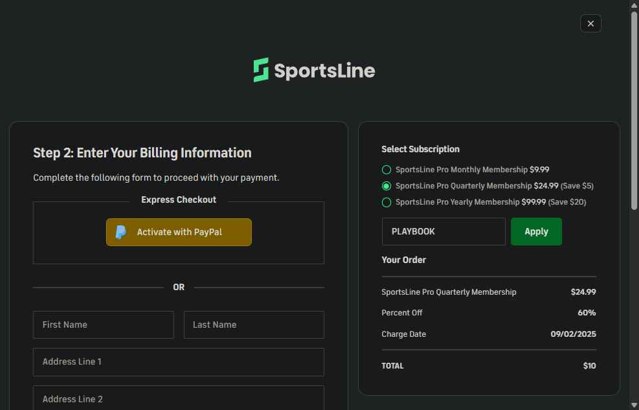Activate with PayPal express checkout

pyautogui.click(x=179, y=232)
